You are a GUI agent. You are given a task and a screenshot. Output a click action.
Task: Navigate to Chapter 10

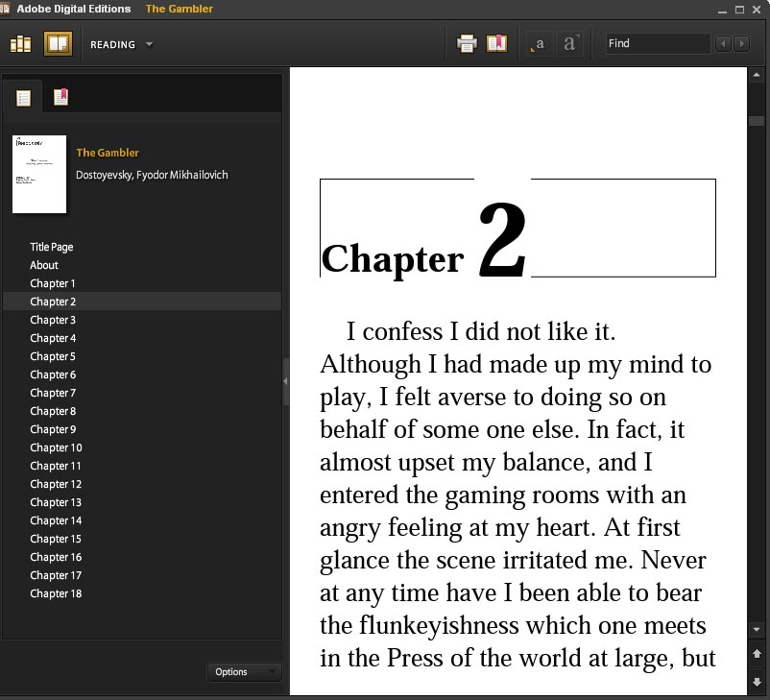tap(56, 447)
